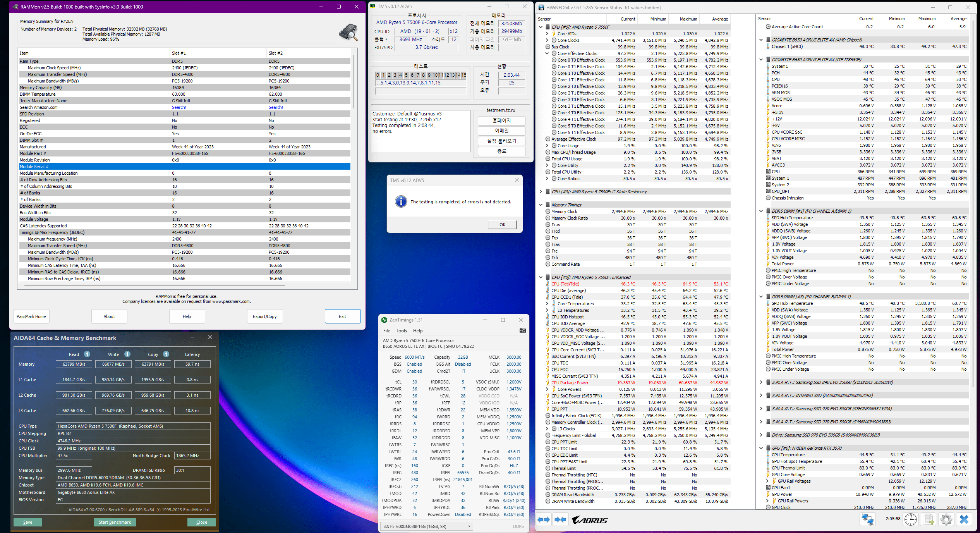Click RAMMon horizontal scrollbar

[155, 286]
